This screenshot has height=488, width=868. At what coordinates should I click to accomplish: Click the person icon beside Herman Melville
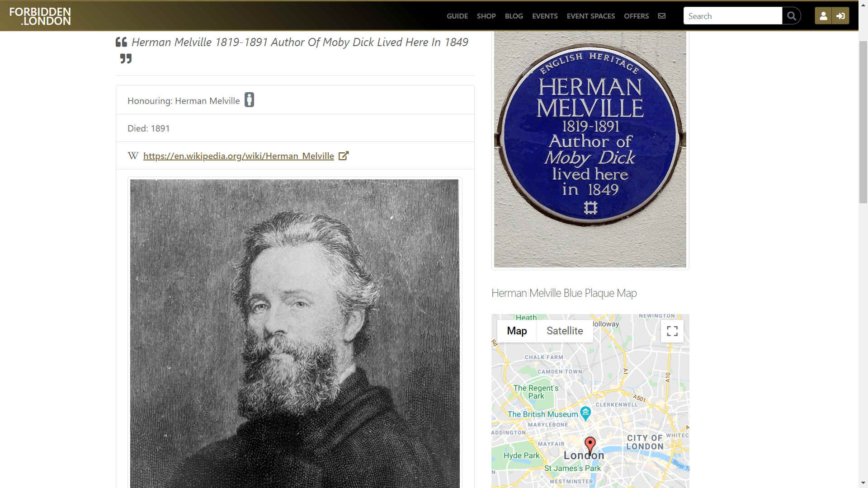[x=249, y=100]
